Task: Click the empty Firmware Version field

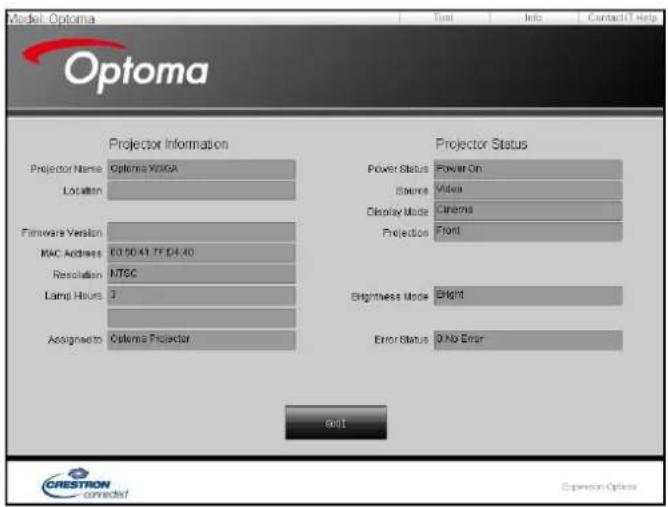Action: 201,232
